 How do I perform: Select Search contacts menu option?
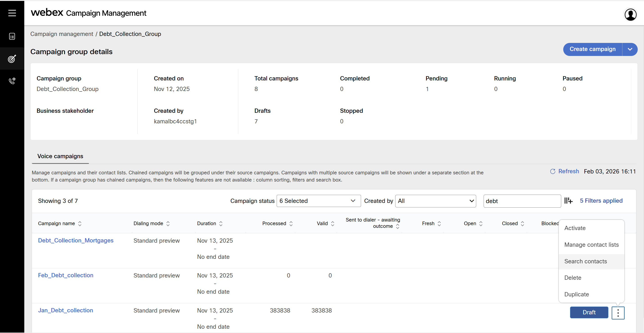coord(586,261)
